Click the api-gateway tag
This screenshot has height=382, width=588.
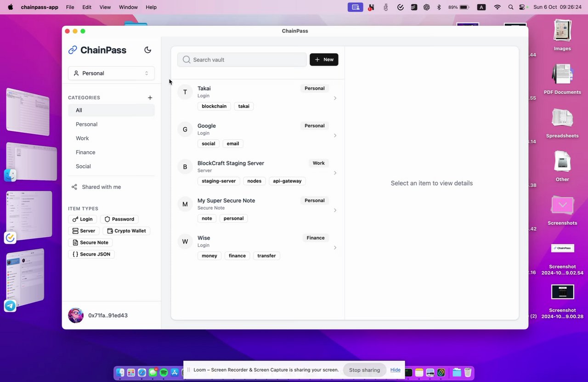[x=287, y=181]
